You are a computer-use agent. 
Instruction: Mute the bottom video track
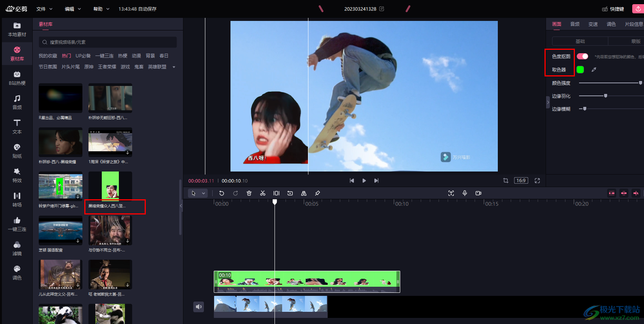click(x=199, y=307)
